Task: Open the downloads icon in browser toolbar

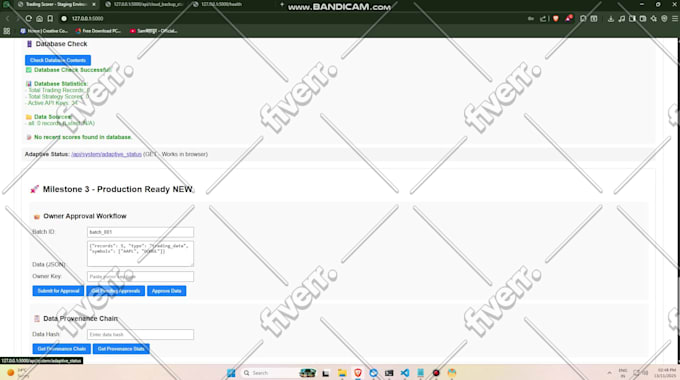Action: pyautogui.click(x=611, y=19)
